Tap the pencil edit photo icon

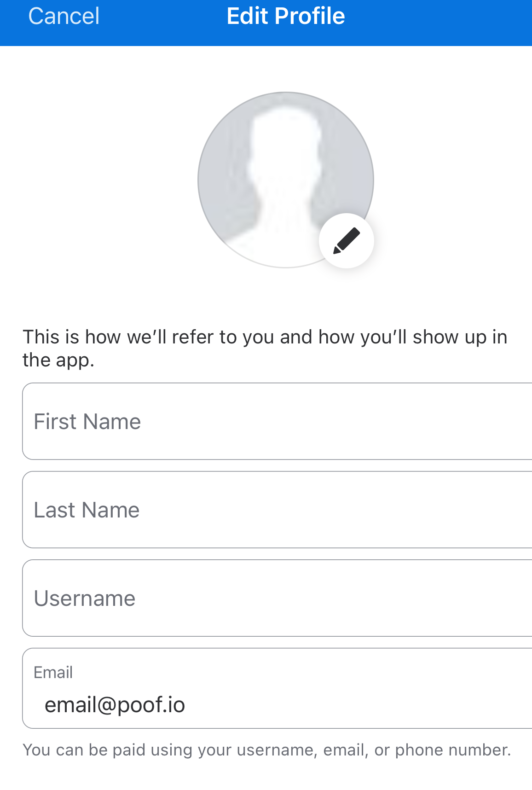[347, 240]
